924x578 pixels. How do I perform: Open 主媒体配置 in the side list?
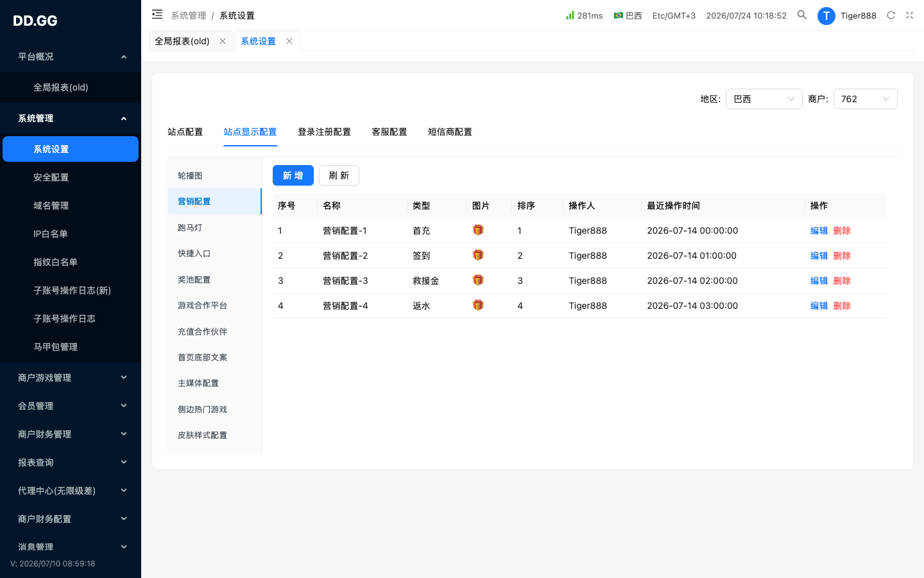tap(214, 383)
